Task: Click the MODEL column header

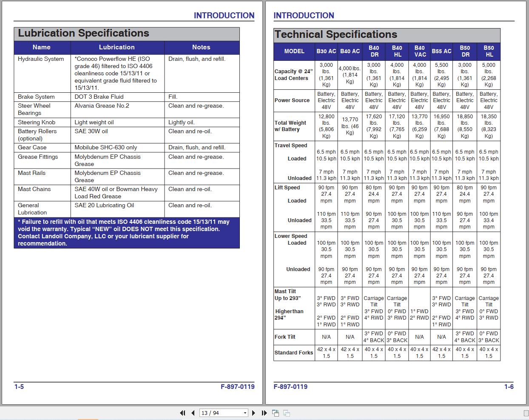Action: (294, 51)
